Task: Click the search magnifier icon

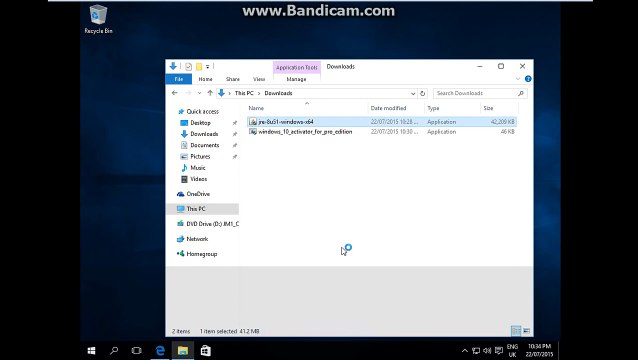Action: (521, 93)
